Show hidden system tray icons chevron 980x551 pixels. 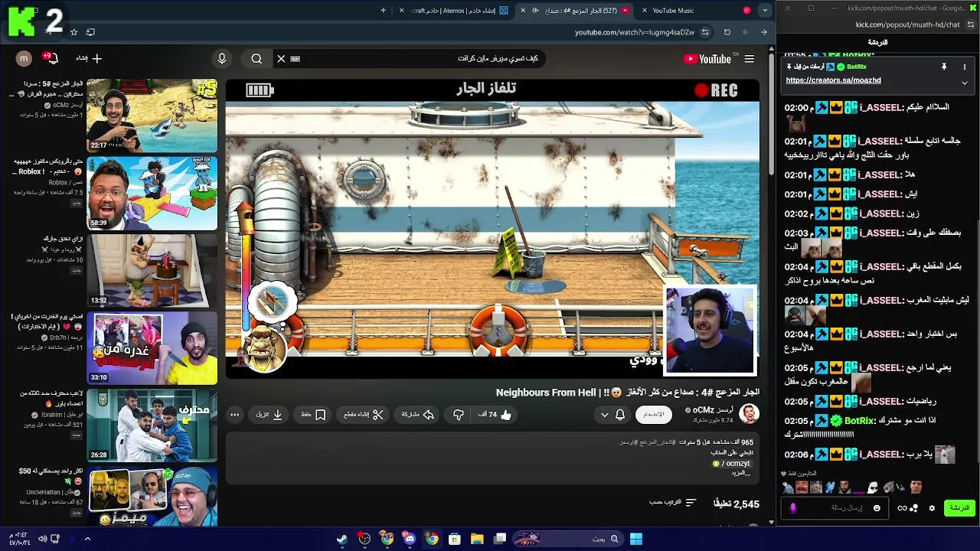coord(87,539)
